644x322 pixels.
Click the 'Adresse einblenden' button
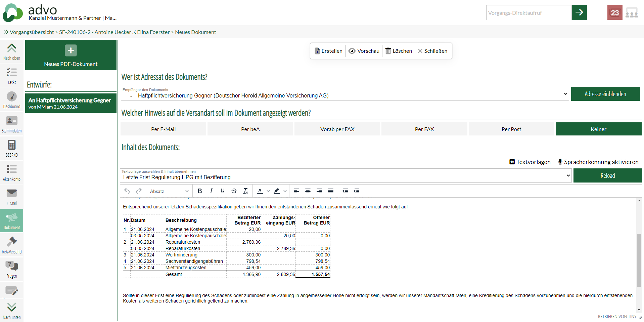[605, 94]
